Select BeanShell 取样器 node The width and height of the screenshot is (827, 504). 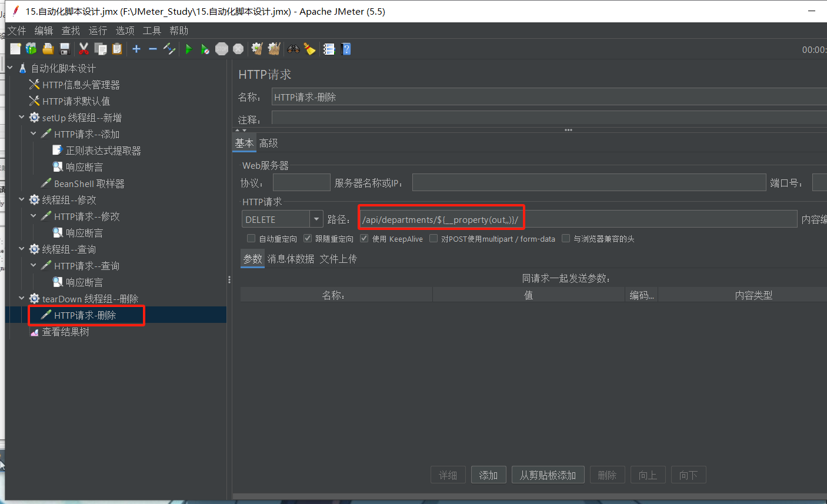pyautogui.click(x=89, y=183)
